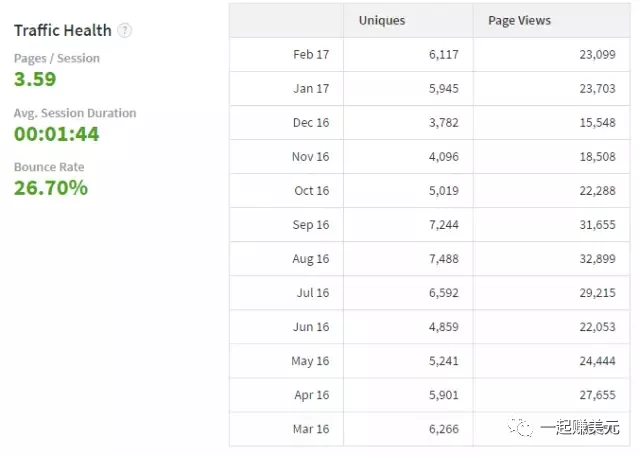Click the Aug 16 page views 32,899
This screenshot has width=640, height=455.
598,259
